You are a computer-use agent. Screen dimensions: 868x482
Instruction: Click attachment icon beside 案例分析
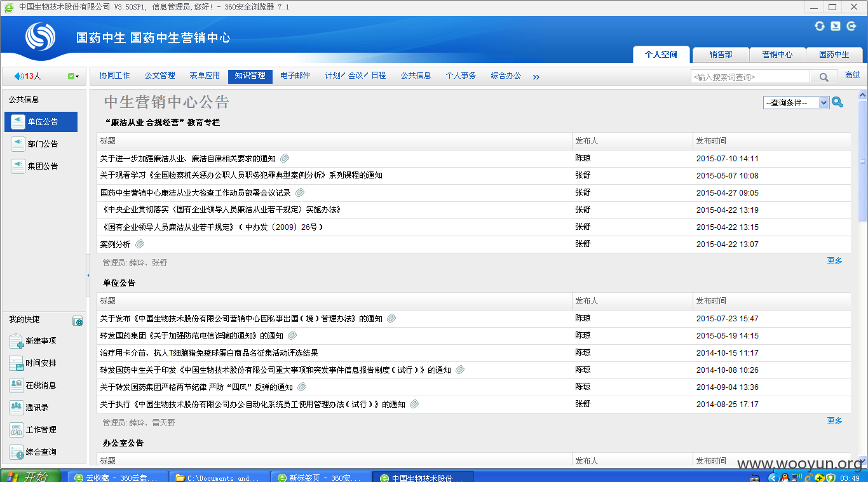coord(140,244)
